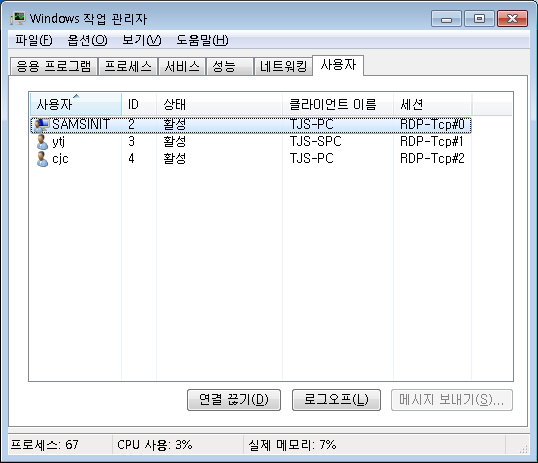Screen dimensions: 538x463
Task: Click the RDP-Tcp#0 session cell
Action: (432, 124)
